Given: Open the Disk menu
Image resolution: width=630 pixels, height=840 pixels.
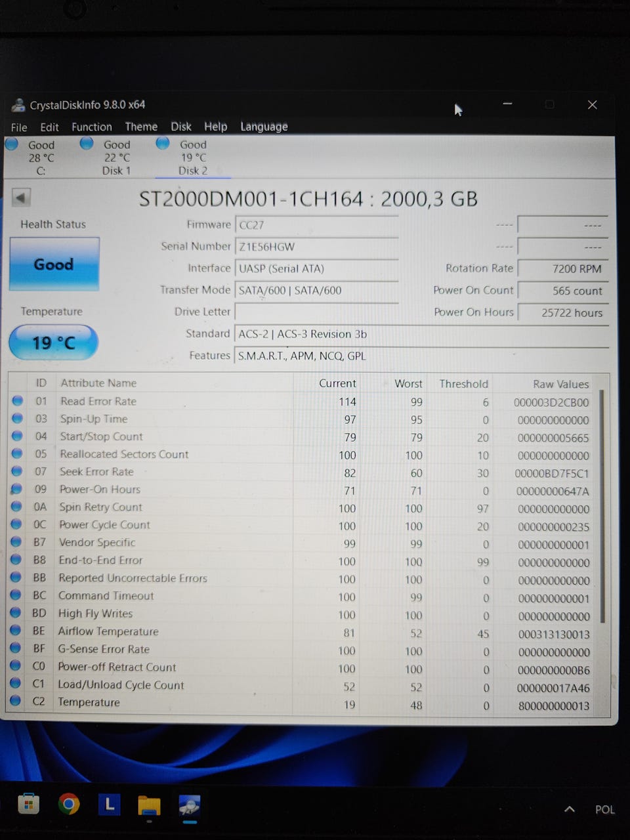Looking at the screenshot, I should (181, 127).
